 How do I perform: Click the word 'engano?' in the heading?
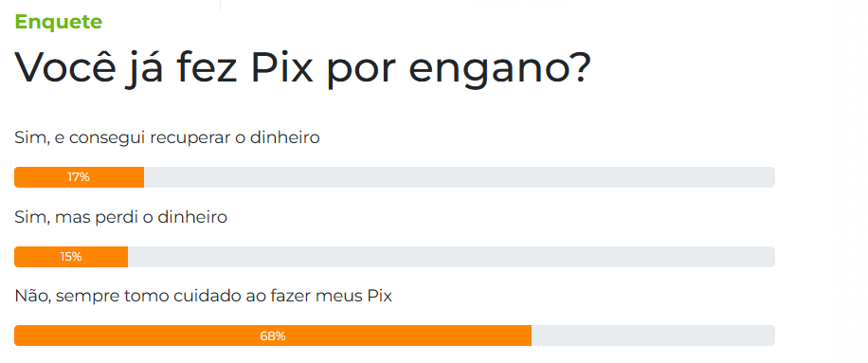point(500,69)
